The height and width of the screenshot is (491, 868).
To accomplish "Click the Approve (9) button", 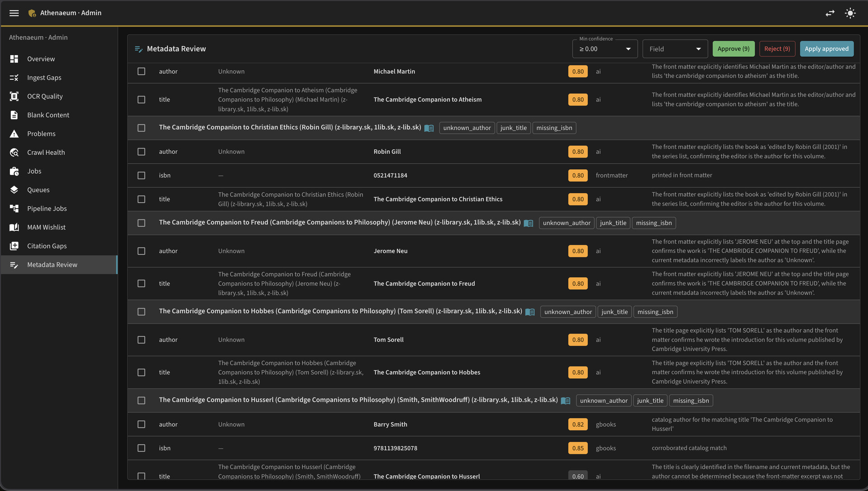I will point(733,49).
